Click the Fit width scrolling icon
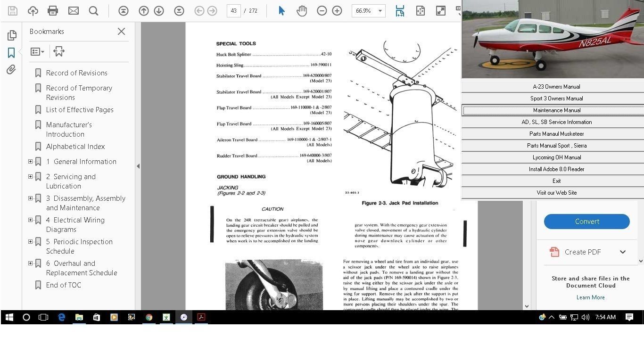644x362 pixels. 400,10
